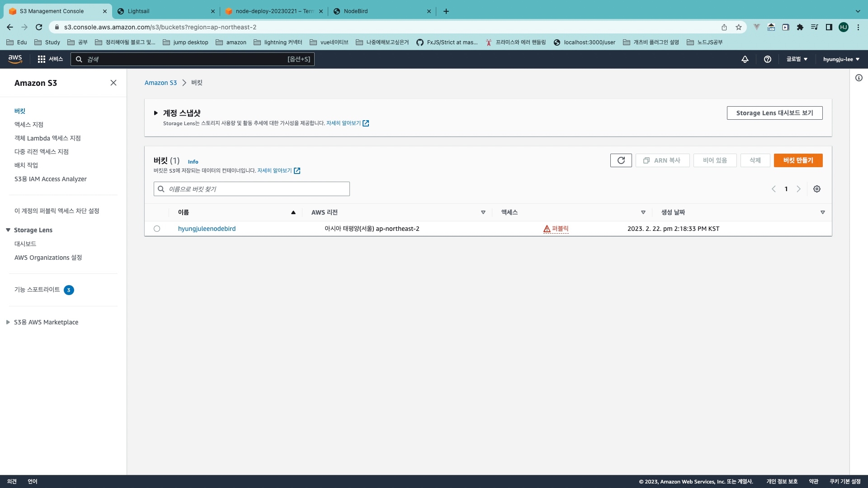Open the Global region dropdown

[797, 59]
